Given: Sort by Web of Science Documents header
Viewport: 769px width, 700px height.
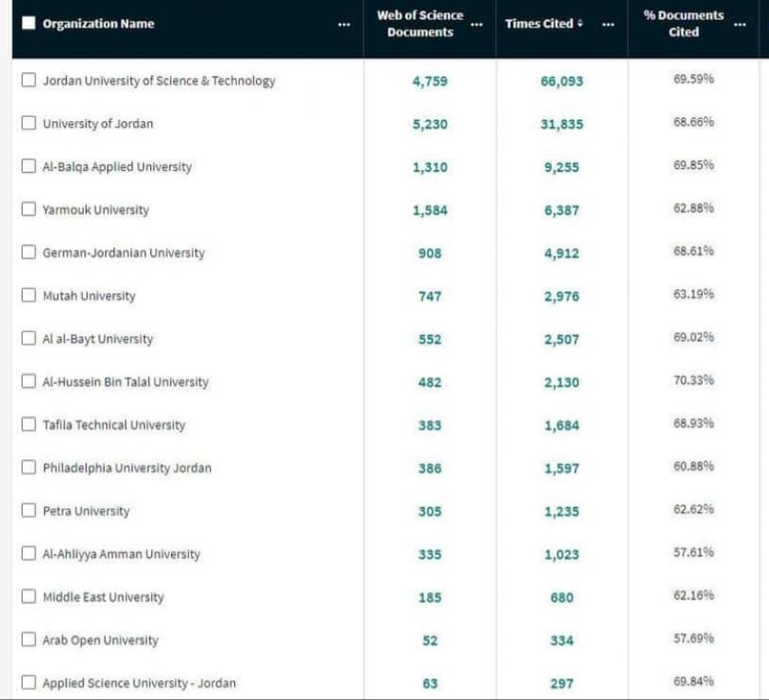Looking at the screenshot, I should pos(420,24).
